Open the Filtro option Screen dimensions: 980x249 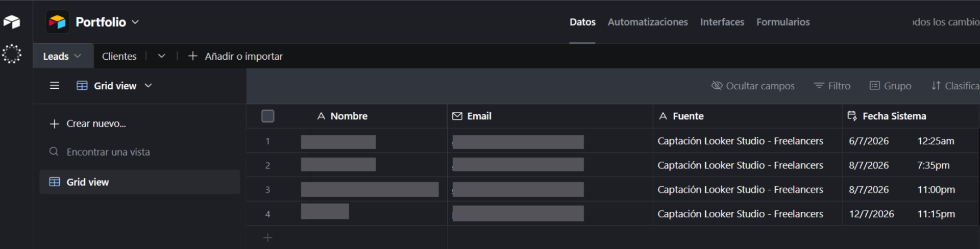coord(832,86)
